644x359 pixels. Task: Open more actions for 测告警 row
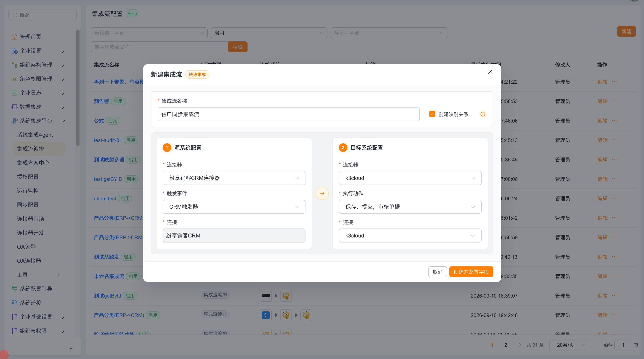[615, 101]
